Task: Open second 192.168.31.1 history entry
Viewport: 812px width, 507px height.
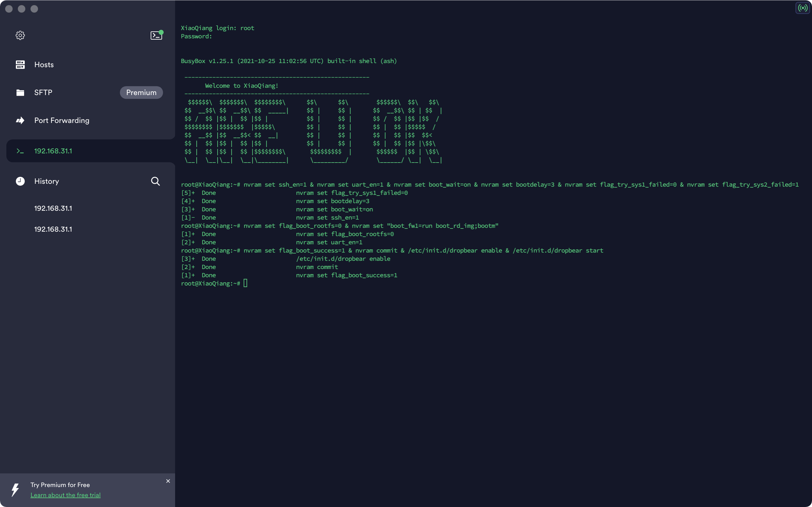Action: pyautogui.click(x=53, y=229)
